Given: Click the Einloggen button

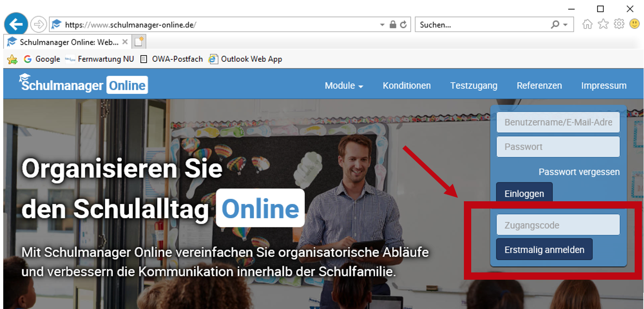Looking at the screenshot, I should click(524, 192).
